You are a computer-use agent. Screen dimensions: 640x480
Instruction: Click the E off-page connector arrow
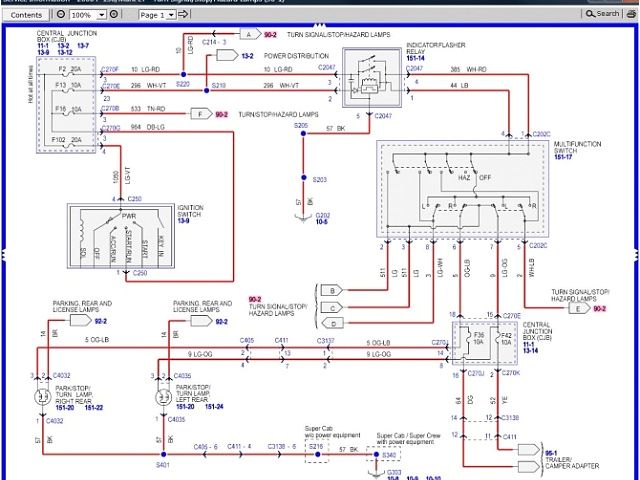click(x=577, y=309)
